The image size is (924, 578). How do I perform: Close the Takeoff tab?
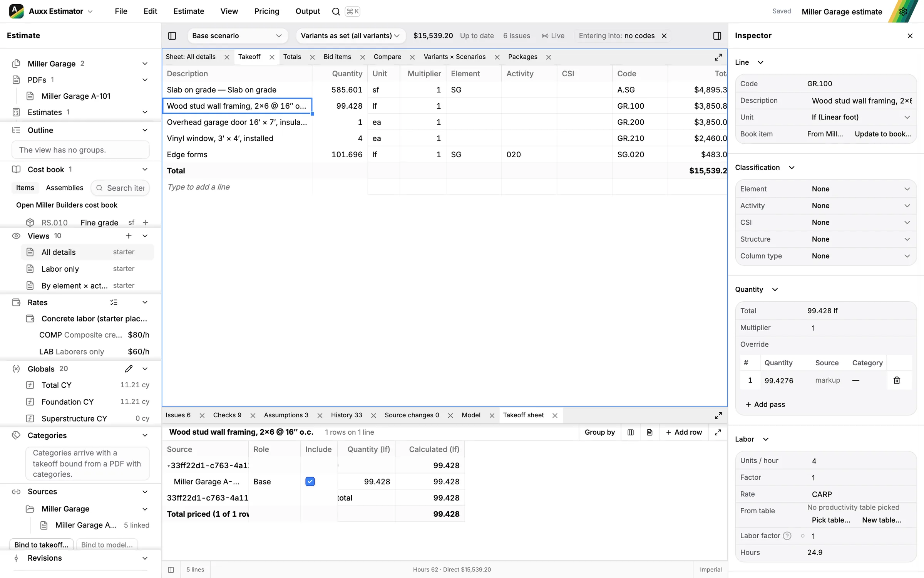pos(272,57)
